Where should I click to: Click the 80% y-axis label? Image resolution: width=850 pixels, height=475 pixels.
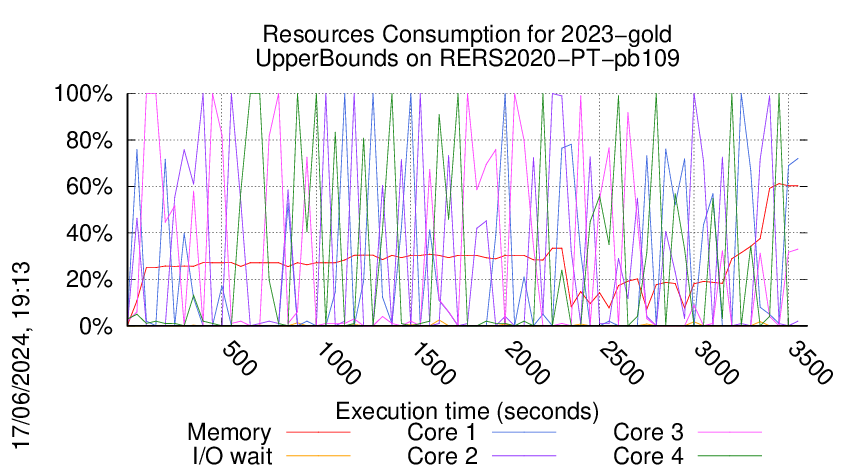89,140
